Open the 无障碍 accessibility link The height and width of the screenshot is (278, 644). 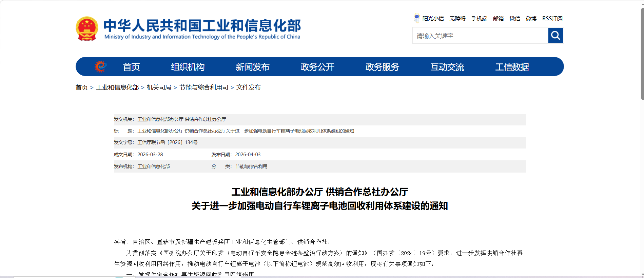point(457,18)
